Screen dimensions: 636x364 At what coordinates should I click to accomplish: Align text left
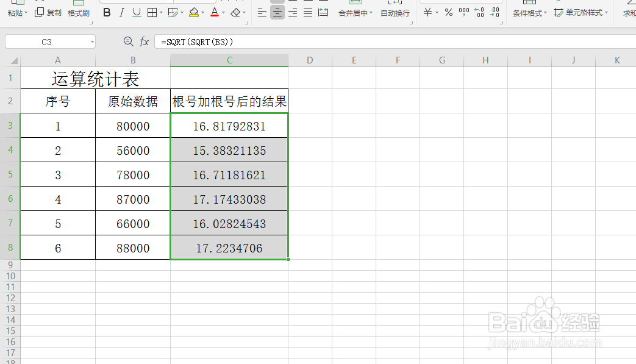(262, 13)
